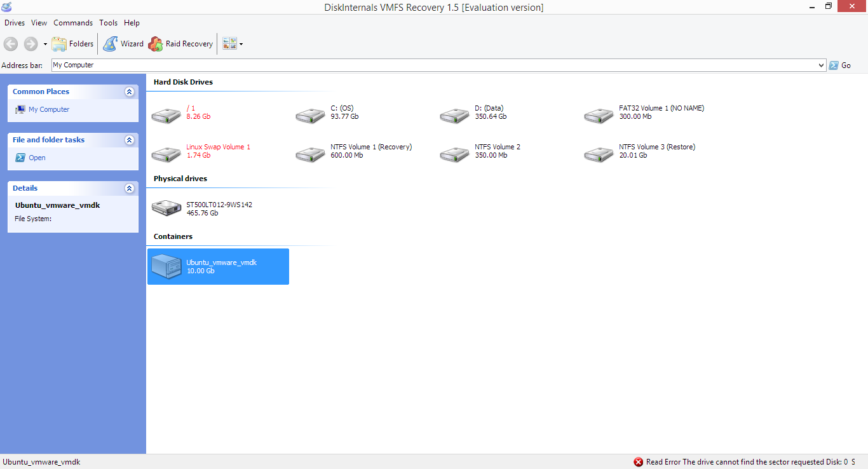Open the Tools menu
Image resolution: width=868 pixels, height=469 pixels.
(109, 23)
